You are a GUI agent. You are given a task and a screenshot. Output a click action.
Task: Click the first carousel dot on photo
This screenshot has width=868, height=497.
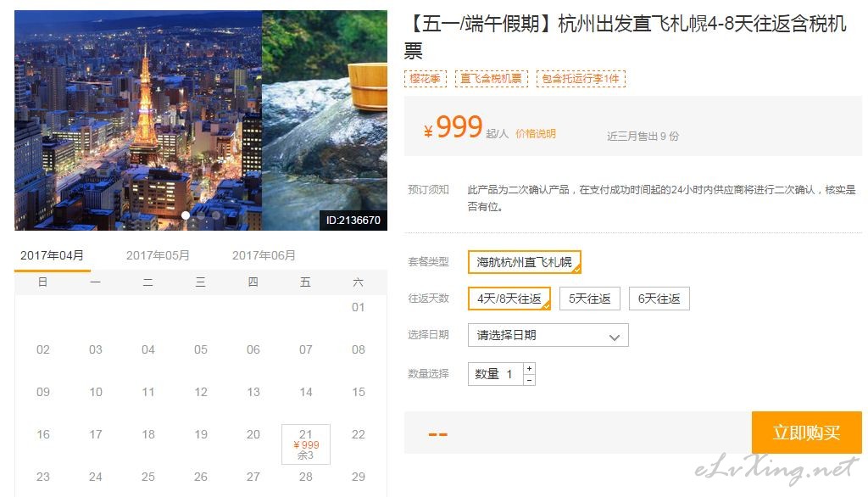coord(186,215)
